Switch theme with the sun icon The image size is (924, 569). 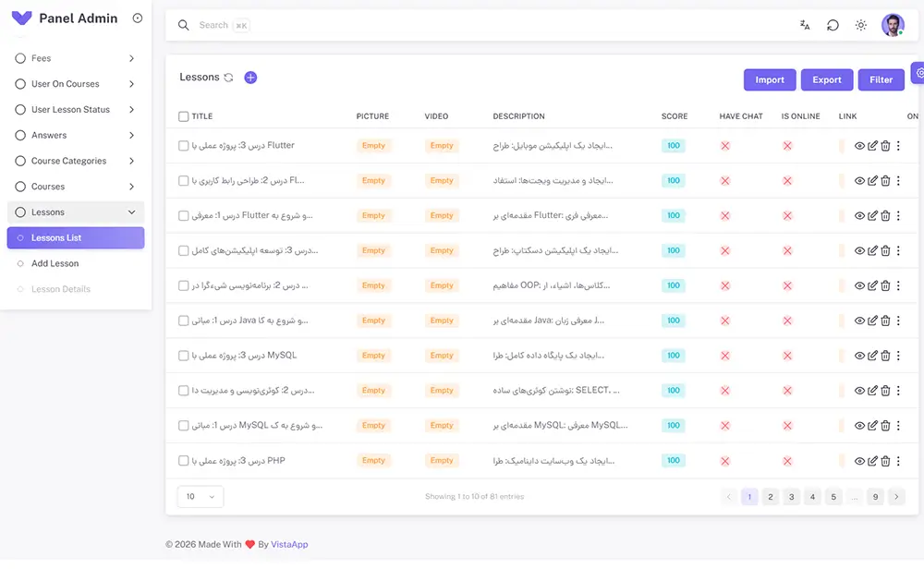(861, 25)
